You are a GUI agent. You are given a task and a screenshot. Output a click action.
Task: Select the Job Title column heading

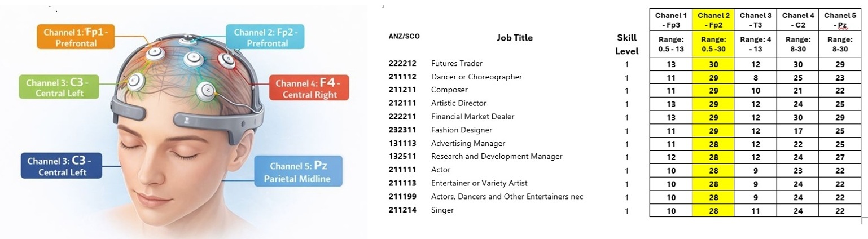(x=514, y=38)
